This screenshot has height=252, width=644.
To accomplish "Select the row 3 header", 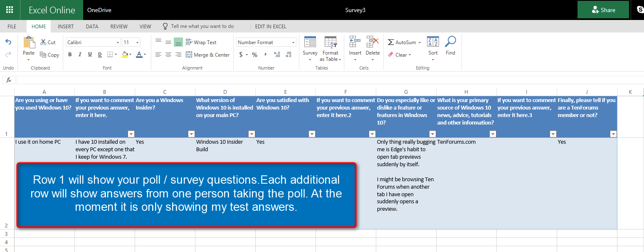I will click(x=7, y=233).
